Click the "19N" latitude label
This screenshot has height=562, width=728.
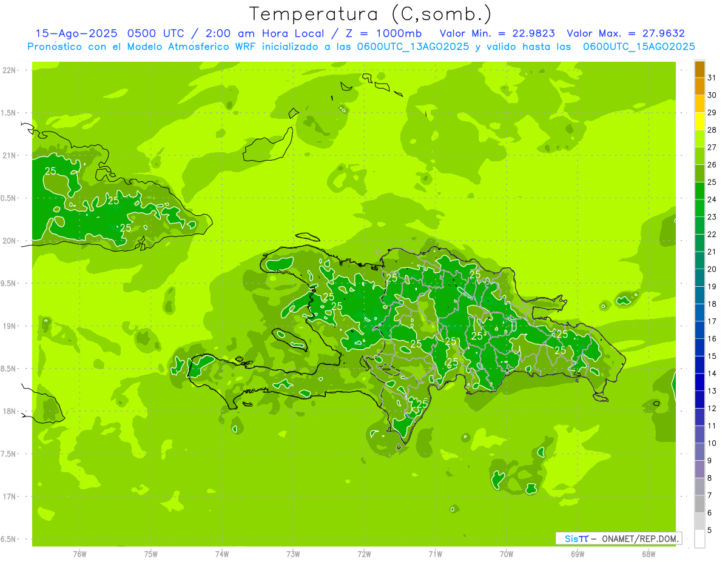coord(9,326)
